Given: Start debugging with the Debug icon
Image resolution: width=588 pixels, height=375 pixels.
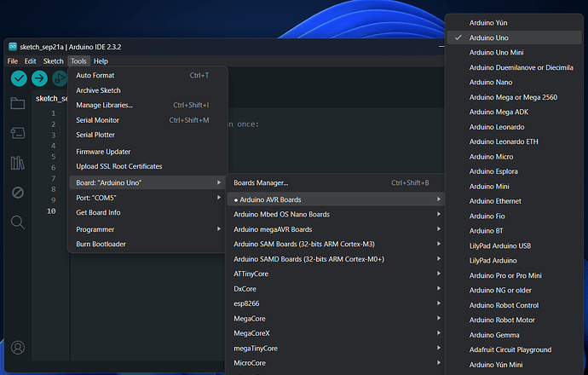Looking at the screenshot, I should point(60,78).
